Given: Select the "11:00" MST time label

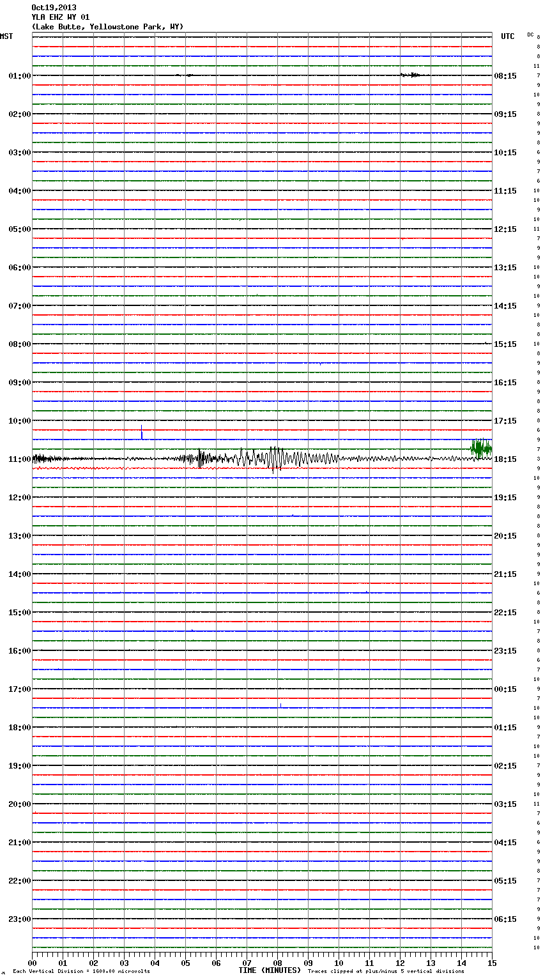Looking at the screenshot, I should [20, 459].
